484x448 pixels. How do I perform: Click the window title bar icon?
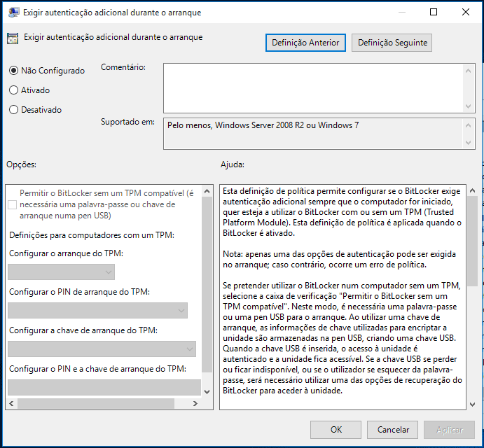[x=13, y=13]
